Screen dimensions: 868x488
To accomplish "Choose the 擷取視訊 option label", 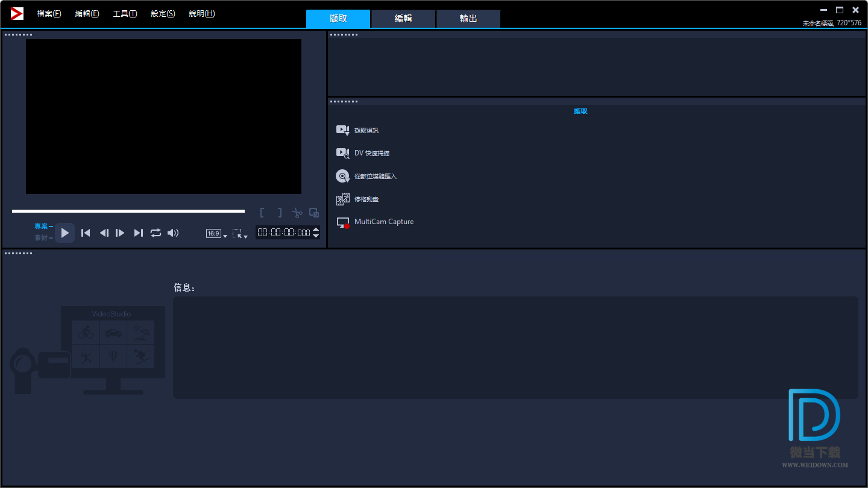I will (366, 130).
